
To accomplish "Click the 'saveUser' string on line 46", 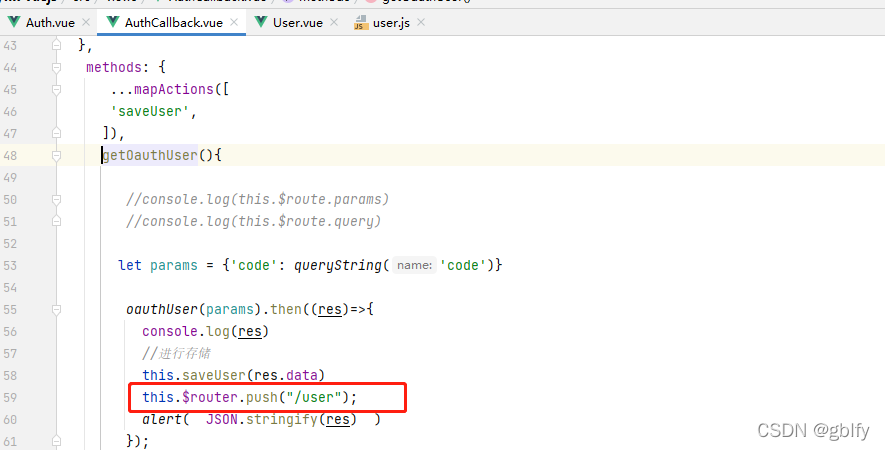I will click(x=150, y=111).
